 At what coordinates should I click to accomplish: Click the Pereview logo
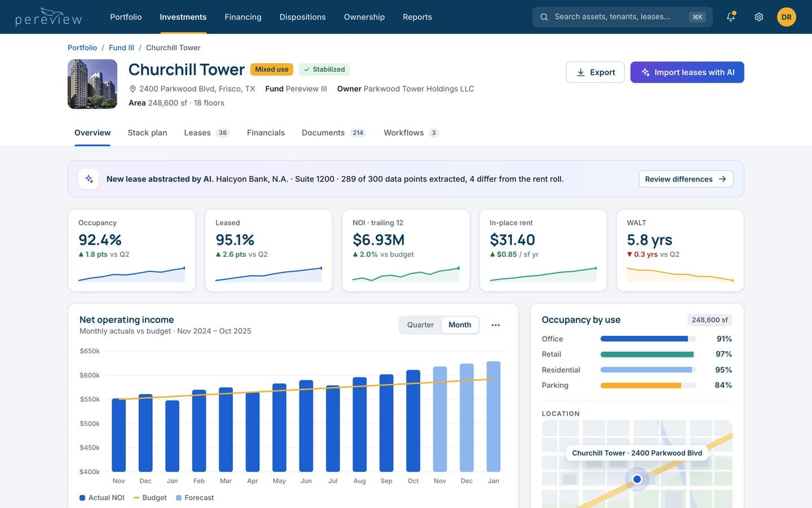tap(48, 17)
